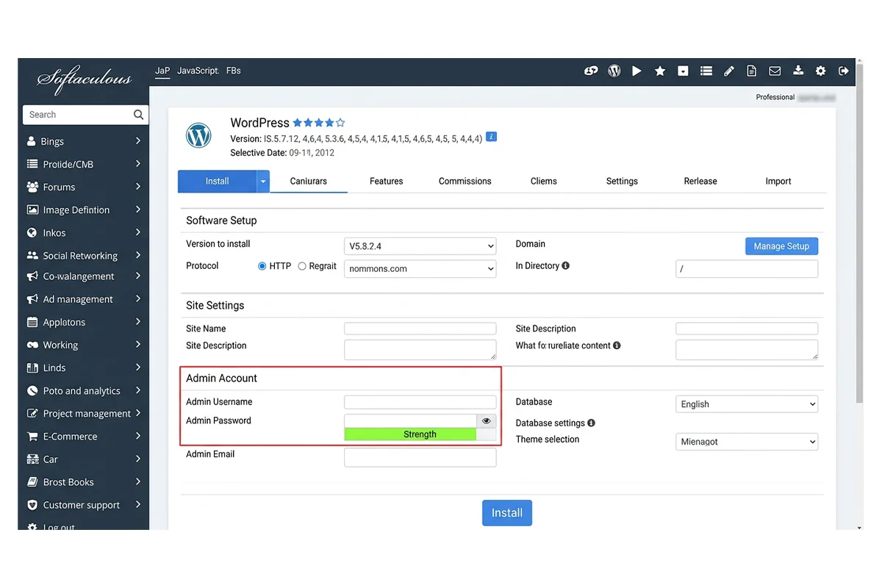Click the shopping cart icon for E-Commerce
The height and width of the screenshot is (588, 882).
tap(32, 436)
